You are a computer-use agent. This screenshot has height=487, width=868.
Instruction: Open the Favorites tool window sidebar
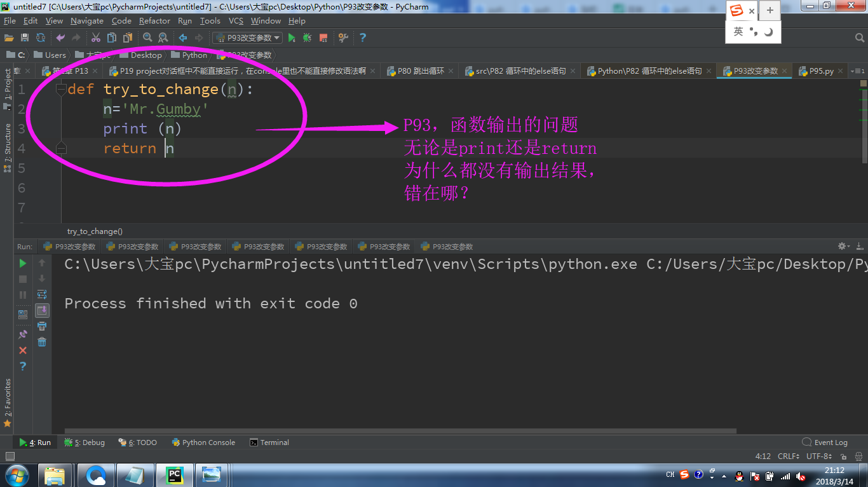pyautogui.click(x=8, y=402)
